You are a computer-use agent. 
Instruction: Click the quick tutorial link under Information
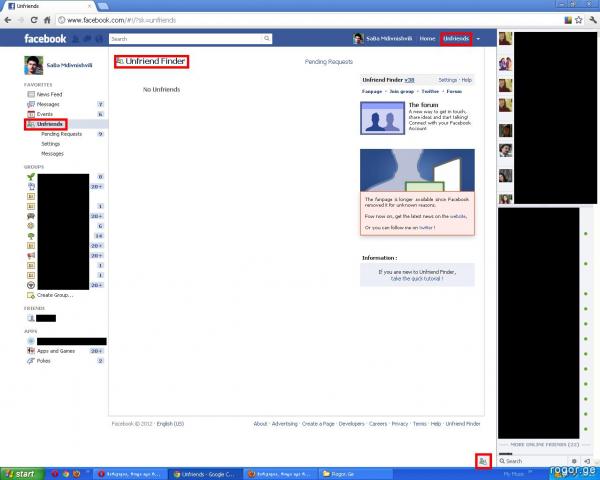pos(417,279)
